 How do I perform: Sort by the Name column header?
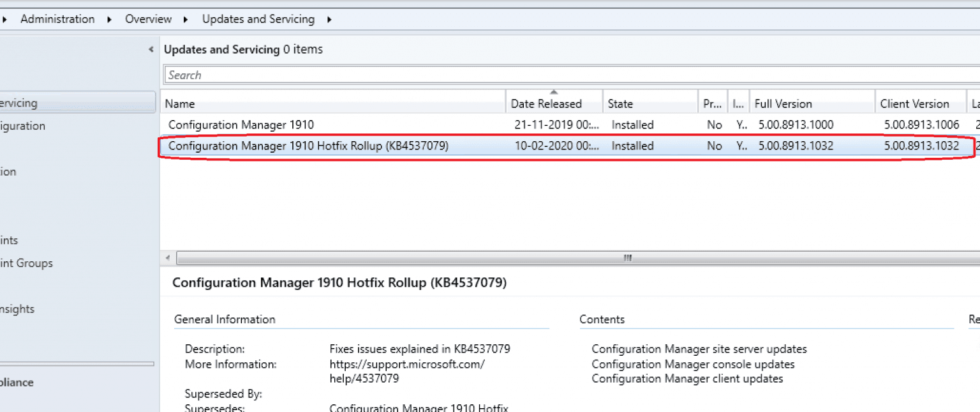click(x=333, y=103)
